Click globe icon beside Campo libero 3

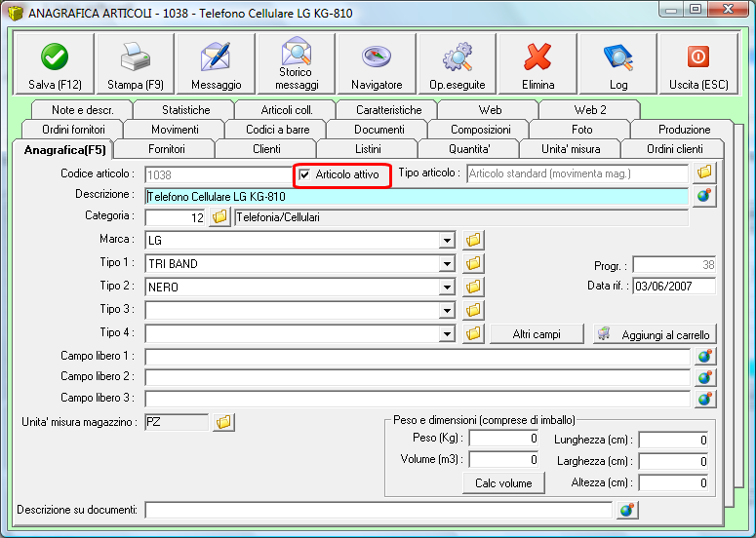coord(705,399)
